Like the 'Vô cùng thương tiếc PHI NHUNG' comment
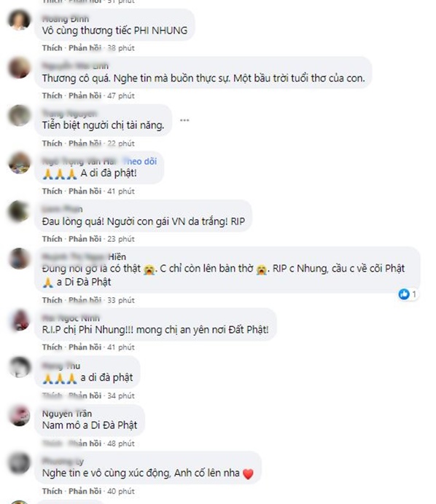This screenshot has width=436, height=504. click(52, 48)
